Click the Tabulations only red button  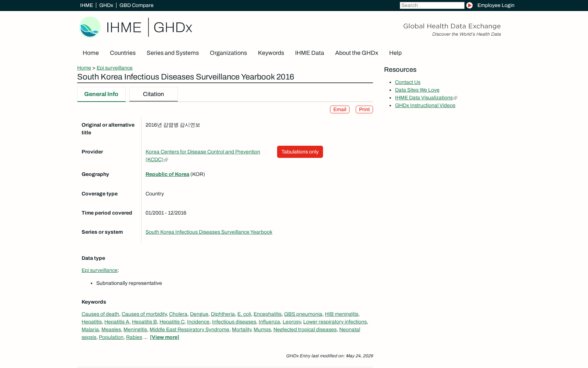(x=300, y=152)
